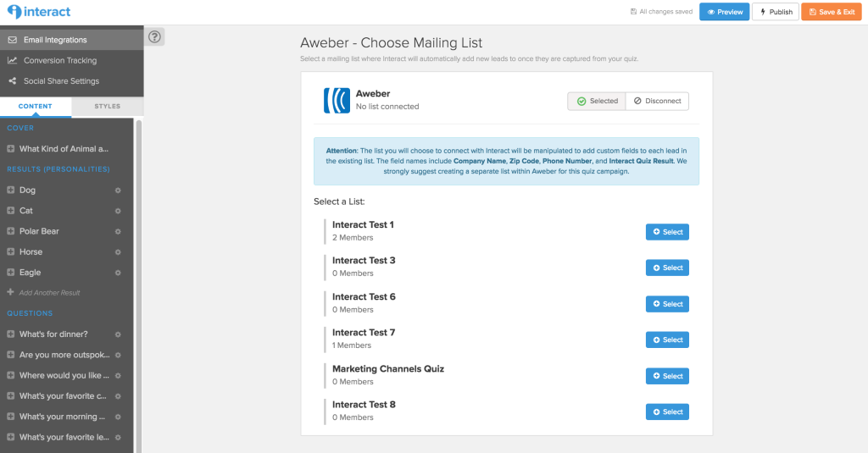The width and height of the screenshot is (868, 453).
Task: Click the Marketing Channels Quiz list name
Action: [388, 369]
